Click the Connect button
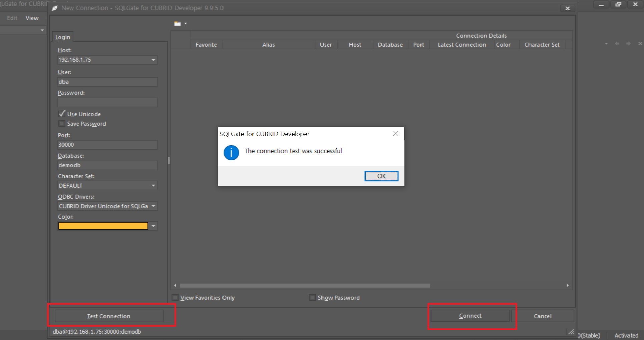Image resolution: width=644 pixels, height=340 pixels. tap(470, 316)
